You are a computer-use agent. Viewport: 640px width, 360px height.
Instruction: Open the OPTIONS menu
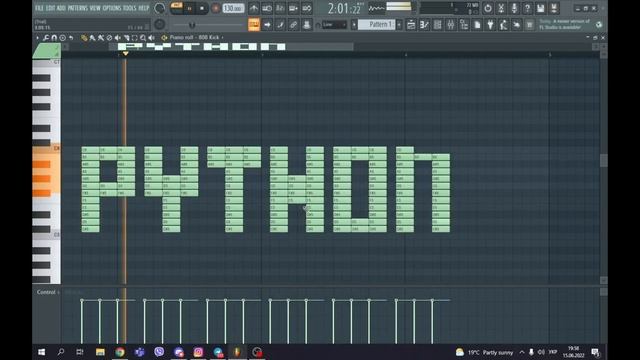pos(111,8)
